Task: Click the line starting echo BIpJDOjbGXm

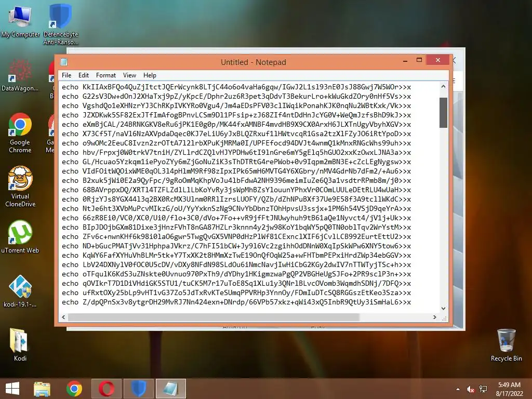Action: [x=236, y=228]
